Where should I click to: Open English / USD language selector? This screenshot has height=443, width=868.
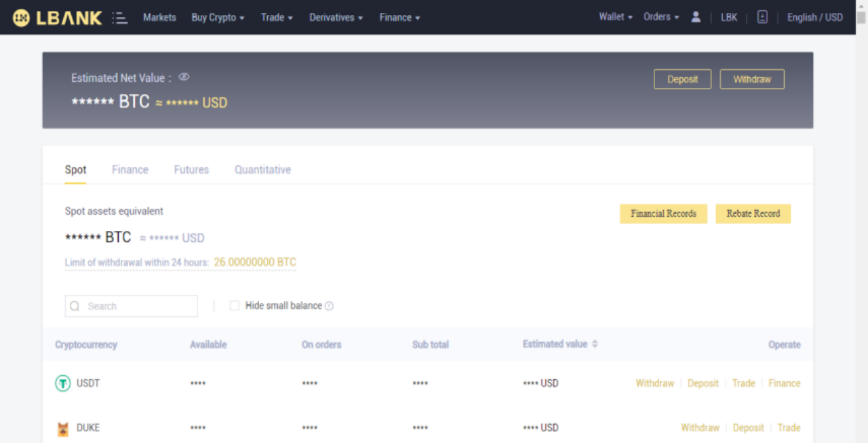[815, 18]
